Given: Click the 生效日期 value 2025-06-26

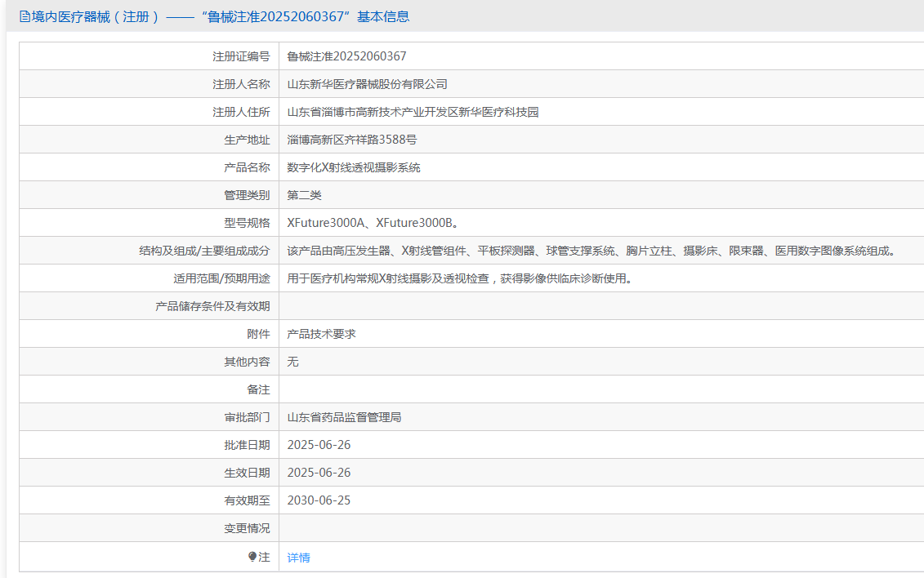Looking at the screenshot, I should point(319,472).
